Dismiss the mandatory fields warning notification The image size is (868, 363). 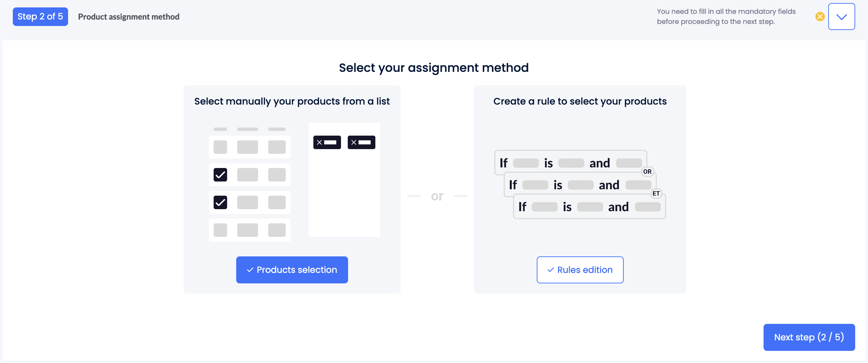820,16
